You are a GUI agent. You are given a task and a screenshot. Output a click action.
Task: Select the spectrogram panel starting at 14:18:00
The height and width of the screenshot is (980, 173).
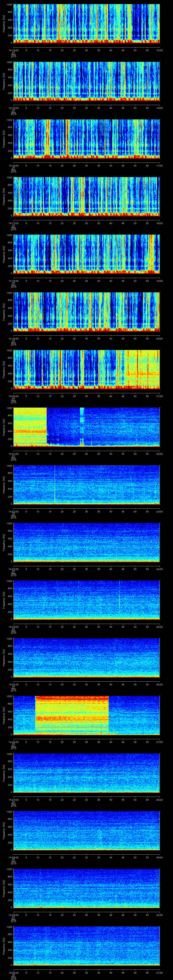pos(87,254)
